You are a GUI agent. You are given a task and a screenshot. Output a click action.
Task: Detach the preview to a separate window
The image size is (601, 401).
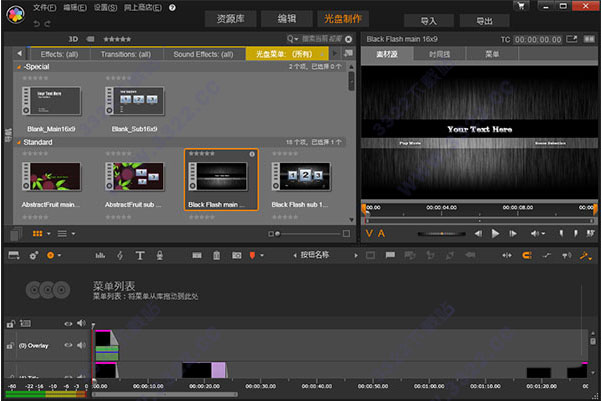tap(572, 39)
